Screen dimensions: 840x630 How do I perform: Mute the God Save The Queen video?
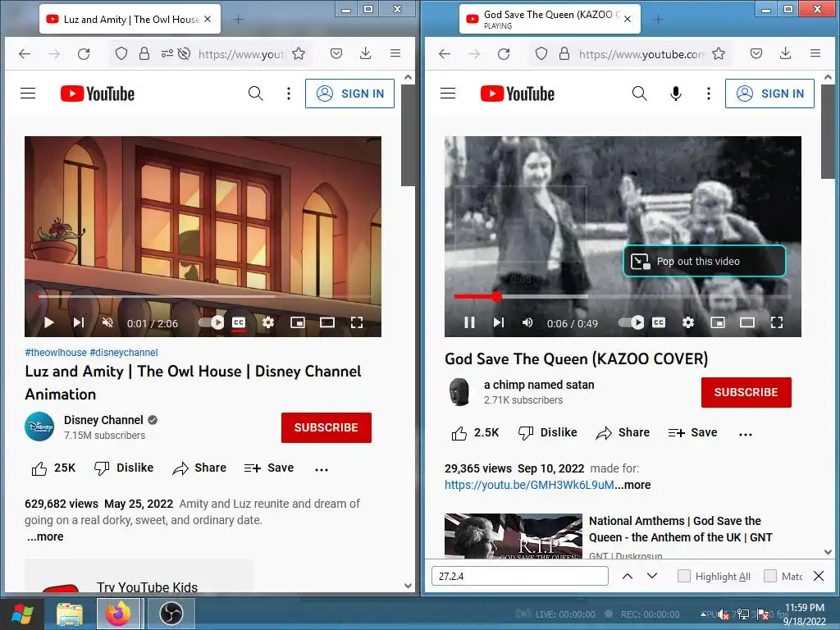527,322
